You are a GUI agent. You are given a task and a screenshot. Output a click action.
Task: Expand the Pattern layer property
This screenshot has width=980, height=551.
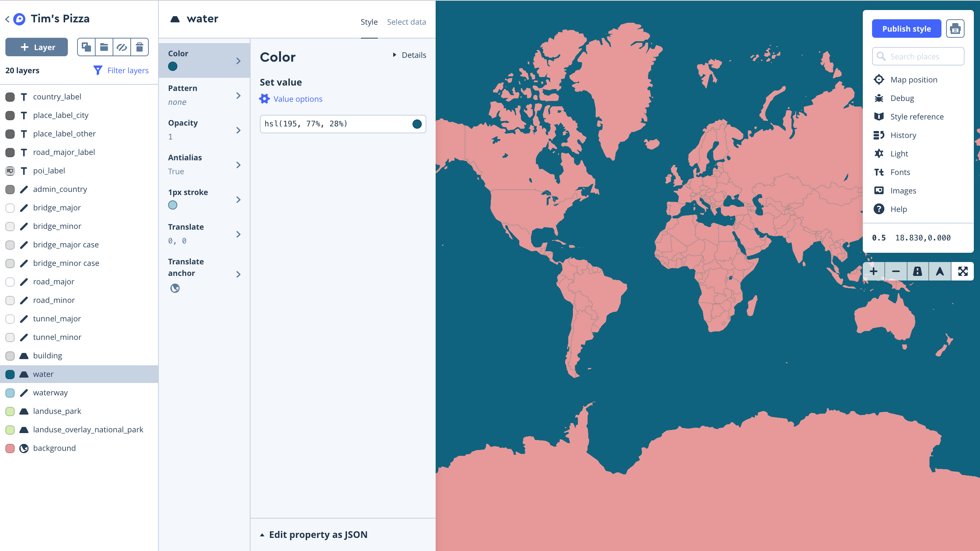click(239, 95)
